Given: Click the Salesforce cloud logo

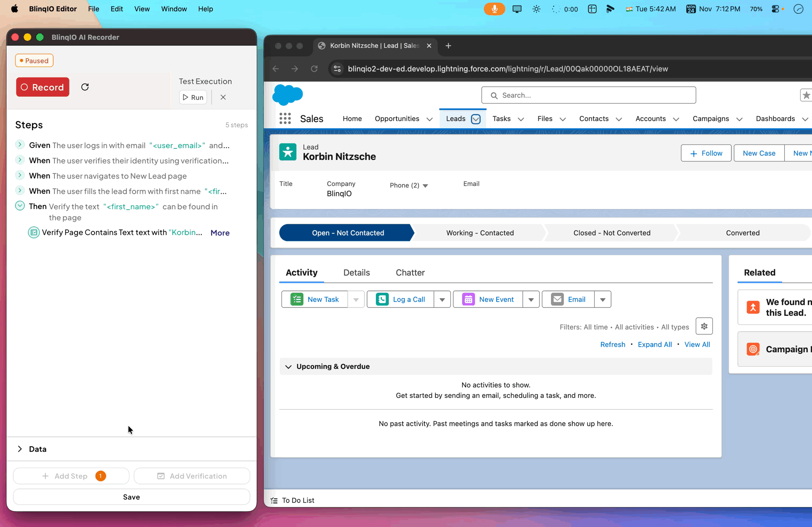Looking at the screenshot, I should [x=287, y=95].
